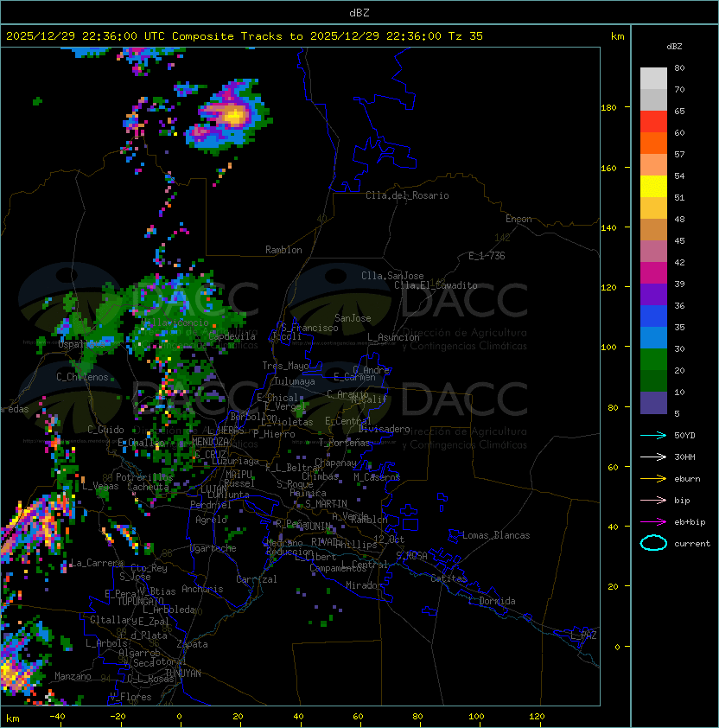Click the Catitas map label
719x728 pixels.
click(449, 578)
